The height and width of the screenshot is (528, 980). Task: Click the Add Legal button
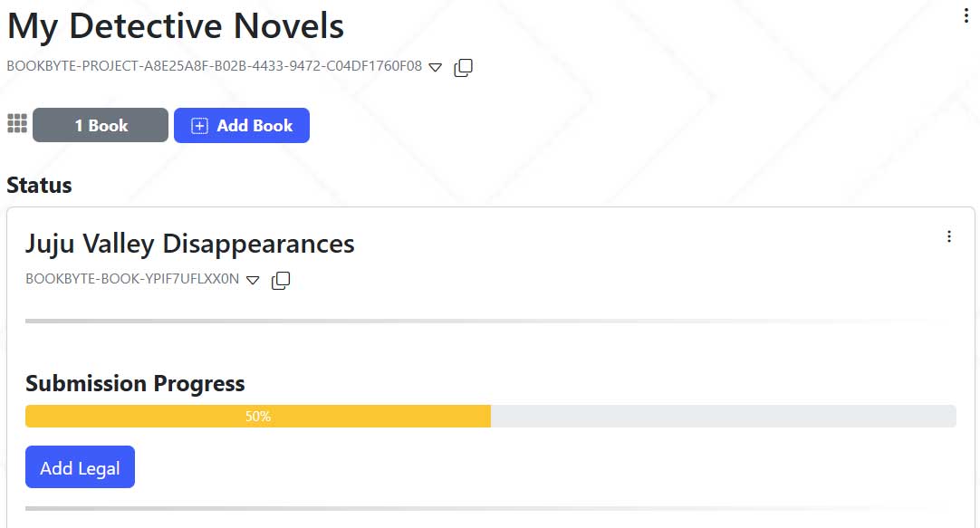pos(80,467)
